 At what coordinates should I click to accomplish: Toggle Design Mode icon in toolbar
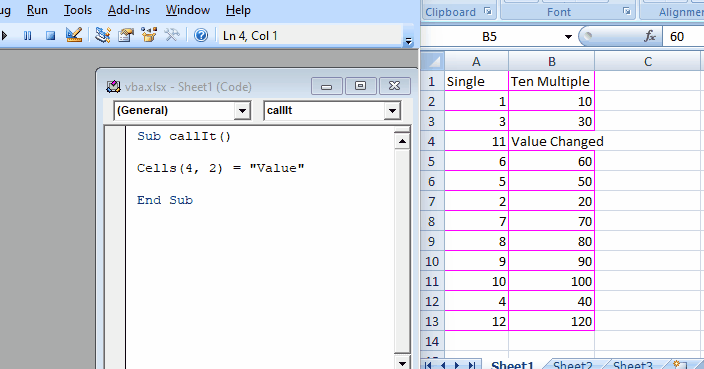click(x=74, y=35)
